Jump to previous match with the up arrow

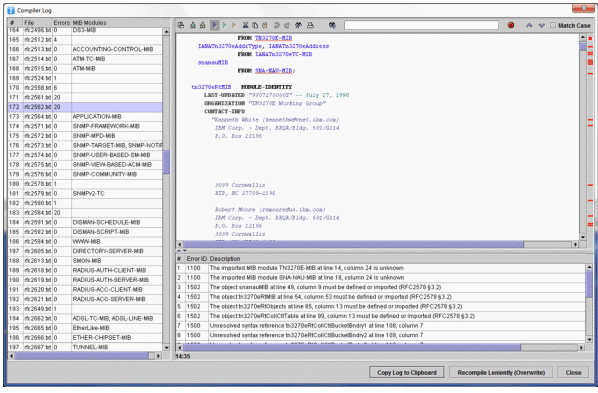pyautogui.click(x=529, y=25)
